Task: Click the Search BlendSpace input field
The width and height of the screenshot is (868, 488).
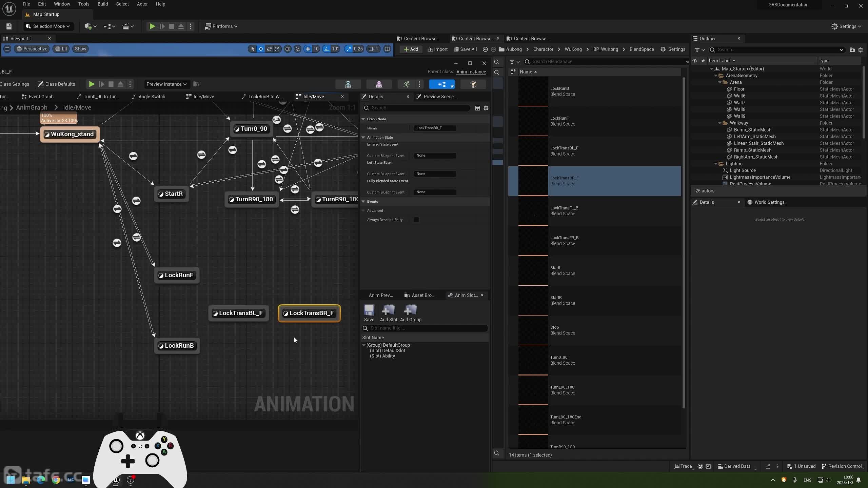Action: (x=607, y=62)
